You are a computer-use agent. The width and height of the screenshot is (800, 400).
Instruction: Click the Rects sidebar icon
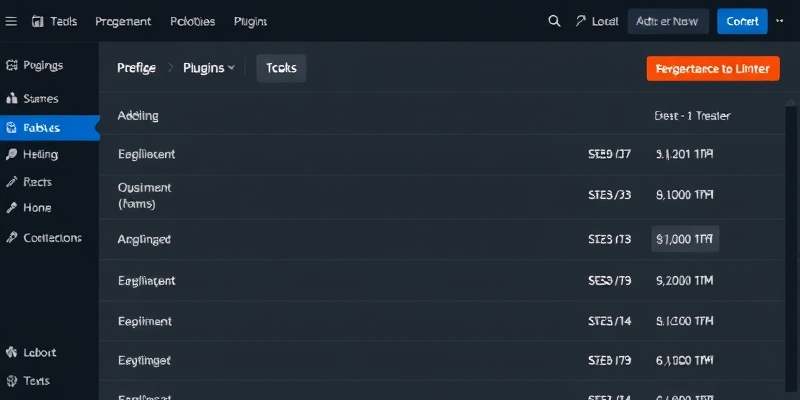click(11, 182)
